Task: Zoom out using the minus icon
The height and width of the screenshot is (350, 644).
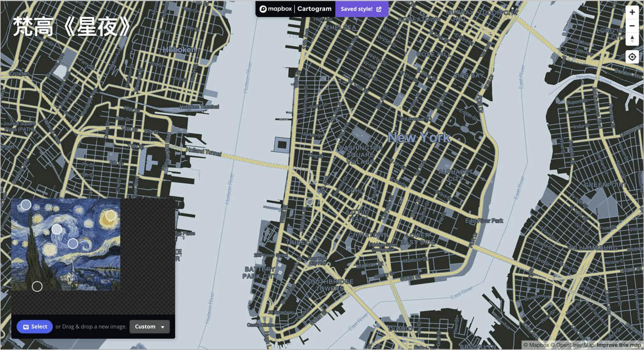Action: click(x=632, y=26)
